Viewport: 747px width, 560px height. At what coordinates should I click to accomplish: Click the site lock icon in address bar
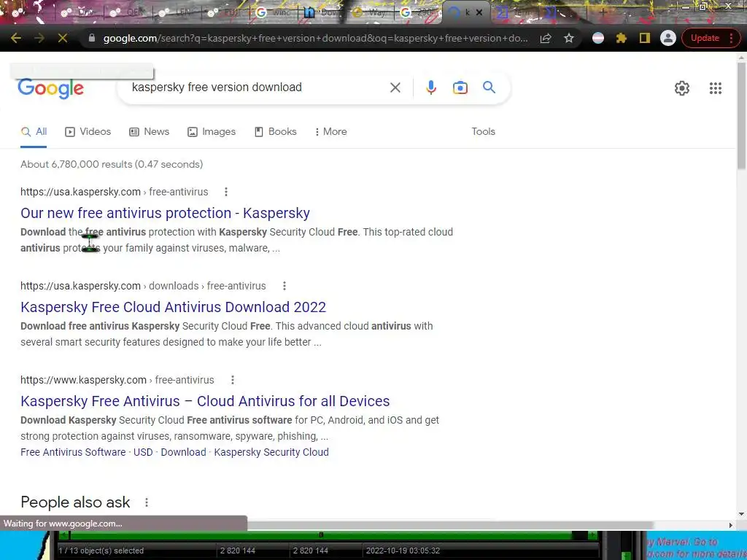click(x=92, y=38)
